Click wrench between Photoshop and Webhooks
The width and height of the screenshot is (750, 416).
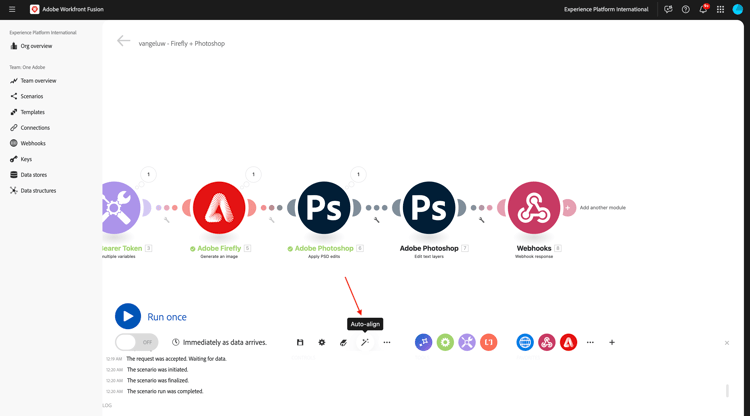(481, 220)
